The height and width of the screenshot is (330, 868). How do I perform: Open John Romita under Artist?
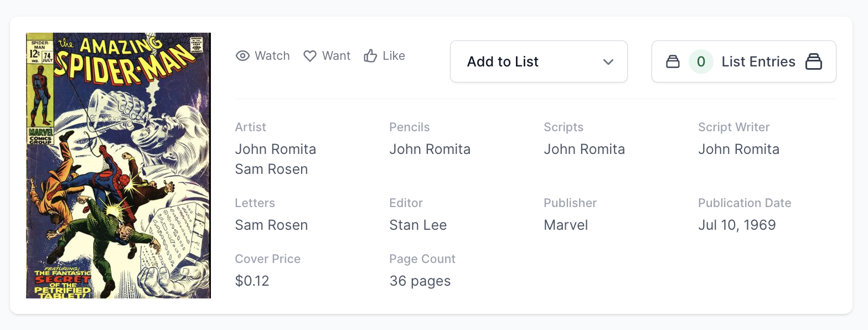276,149
